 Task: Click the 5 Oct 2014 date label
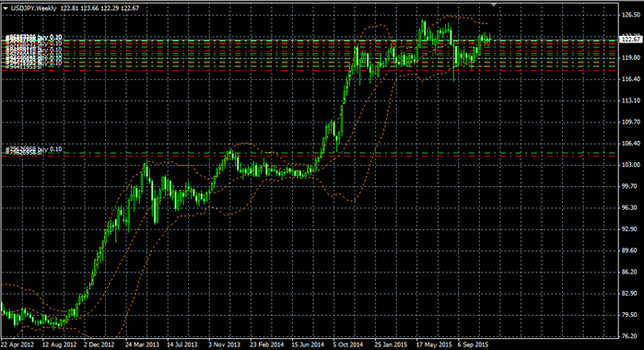[x=348, y=344]
